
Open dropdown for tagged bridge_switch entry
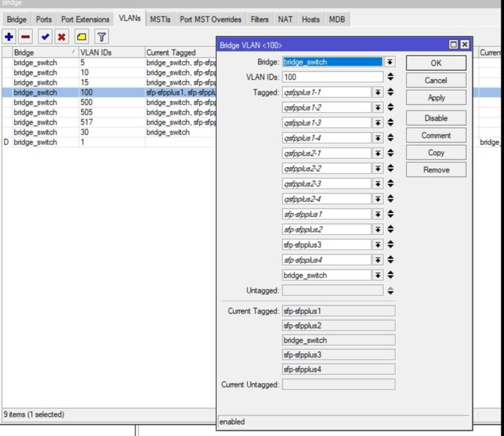(378, 276)
